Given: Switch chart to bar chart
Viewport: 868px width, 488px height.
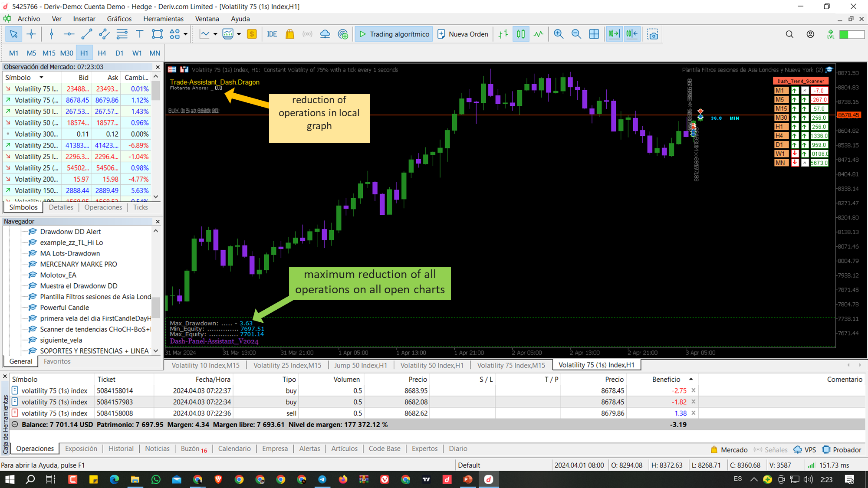Looking at the screenshot, I should pos(503,34).
